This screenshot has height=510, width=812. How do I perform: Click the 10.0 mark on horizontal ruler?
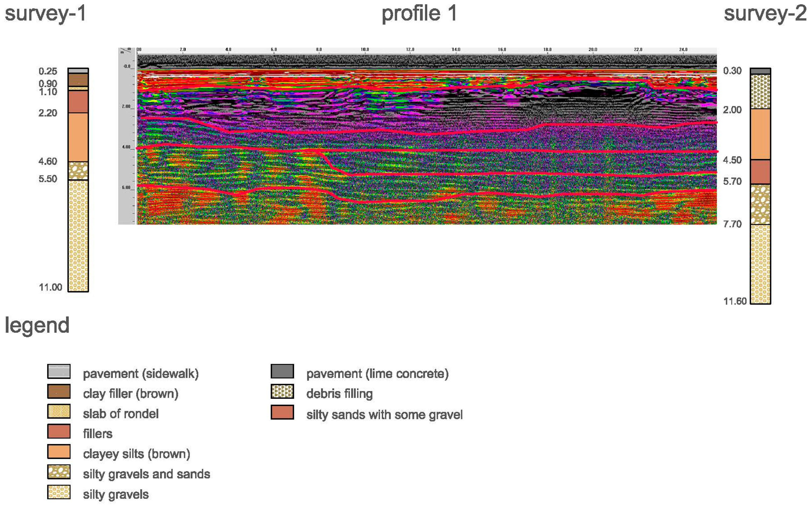365,50
